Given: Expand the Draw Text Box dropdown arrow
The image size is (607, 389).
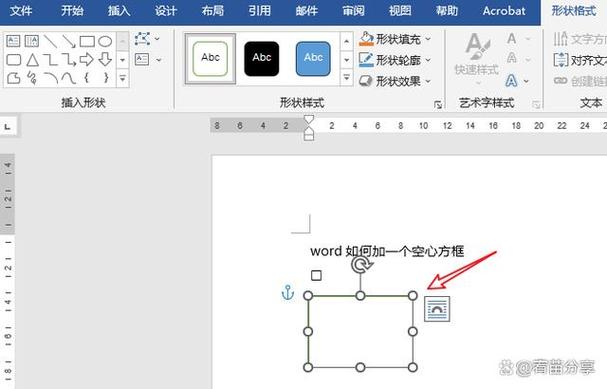Looking at the screenshot, I should [x=159, y=60].
